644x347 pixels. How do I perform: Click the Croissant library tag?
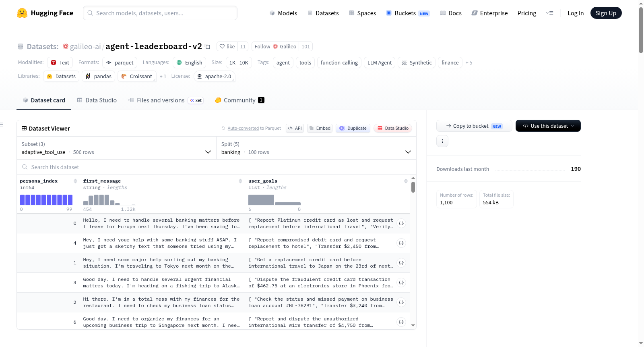[137, 76]
